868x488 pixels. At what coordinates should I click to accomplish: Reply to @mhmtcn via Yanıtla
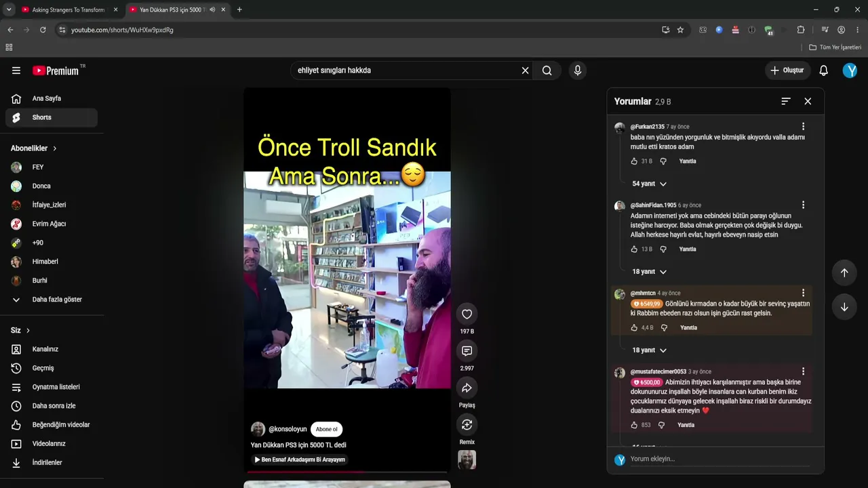[x=688, y=328]
